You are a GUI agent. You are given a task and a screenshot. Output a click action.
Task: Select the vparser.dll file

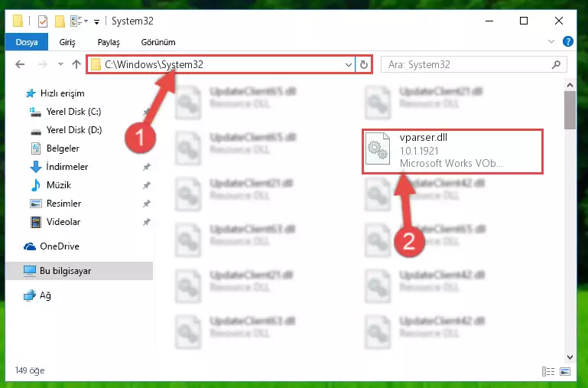coord(452,151)
